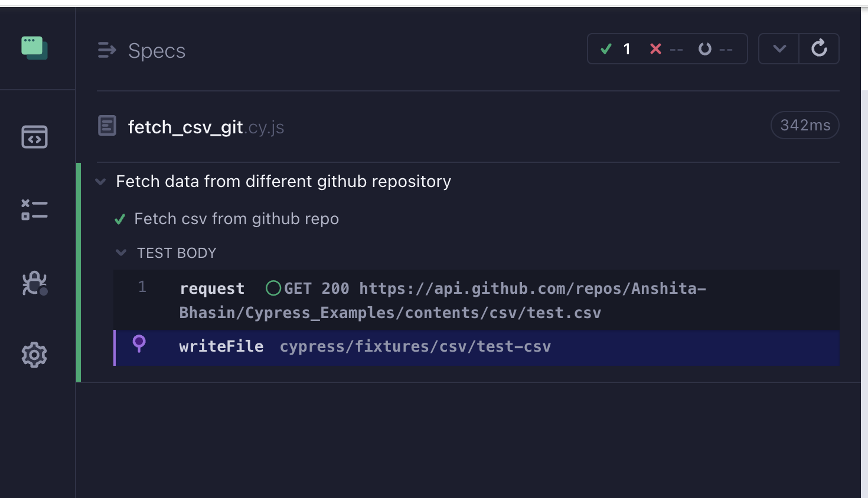This screenshot has width=868, height=498.
Task: Open the Debug section via bug icon
Action: pos(34,283)
